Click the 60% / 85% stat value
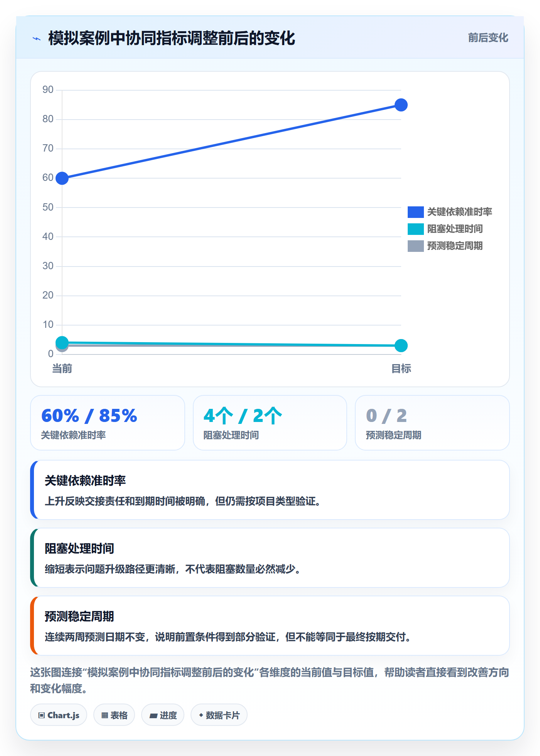This screenshot has width=540, height=756. click(x=89, y=416)
